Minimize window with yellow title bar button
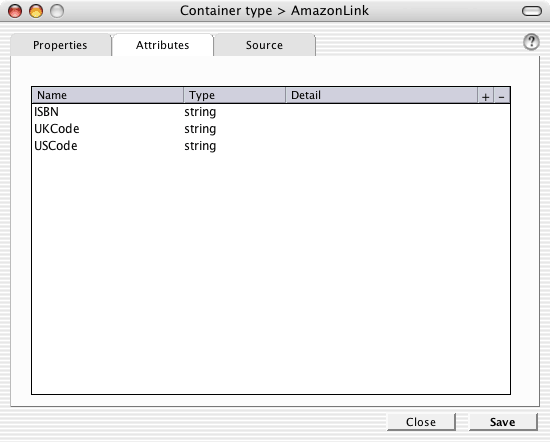The image size is (550, 442). [36, 11]
